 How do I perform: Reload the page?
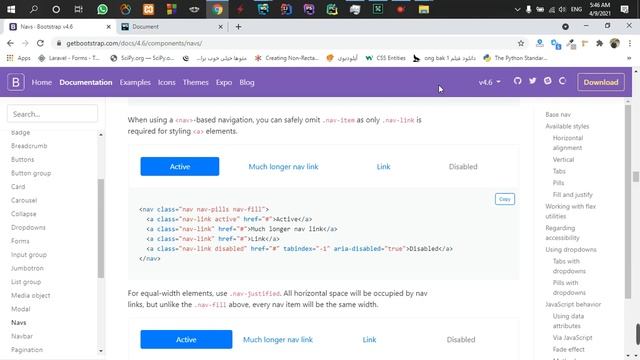pos(40,43)
